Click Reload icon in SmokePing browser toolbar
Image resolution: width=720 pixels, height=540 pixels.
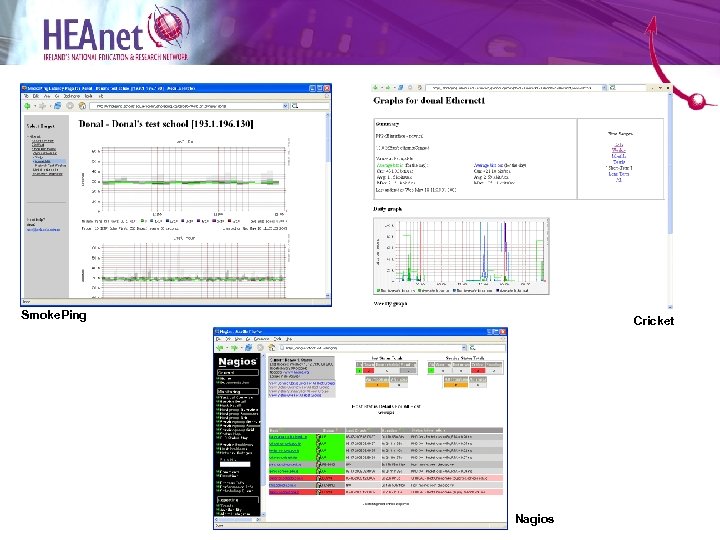tap(58, 106)
